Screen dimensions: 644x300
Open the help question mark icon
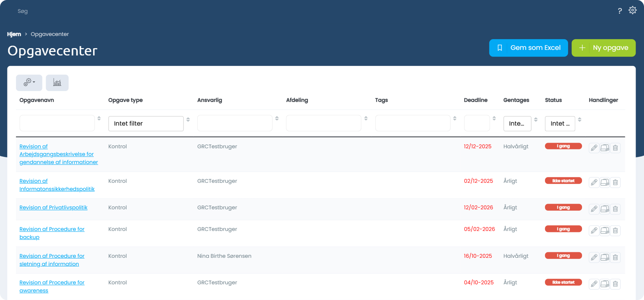coord(620,11)
